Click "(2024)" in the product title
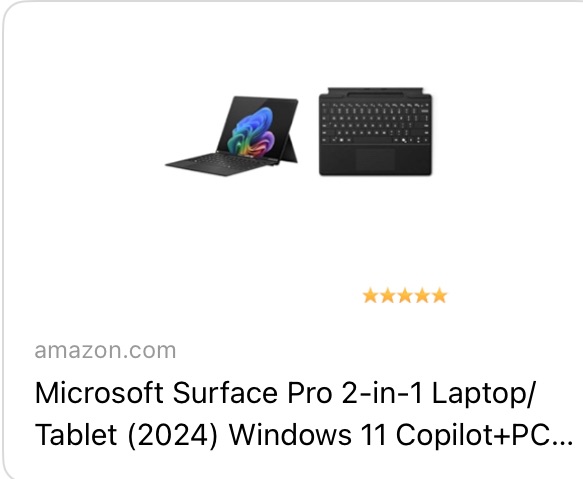This screenshot has height=479, width=583. pyautogui.click(x=172, y=435)
